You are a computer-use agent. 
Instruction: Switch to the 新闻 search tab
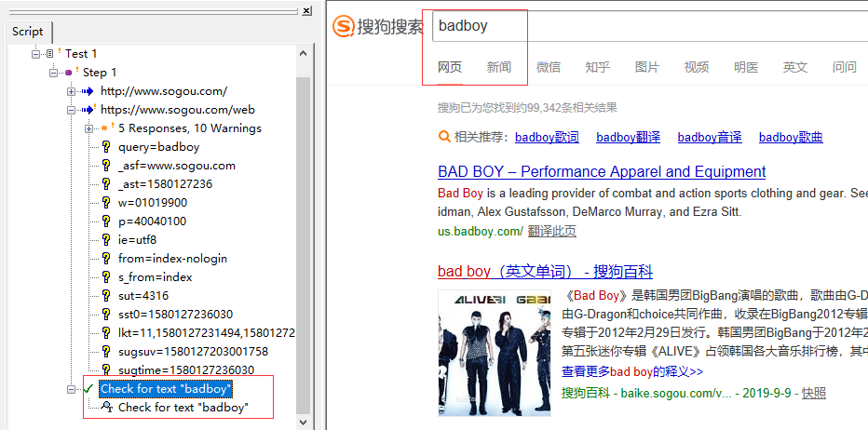coord(499,68)
